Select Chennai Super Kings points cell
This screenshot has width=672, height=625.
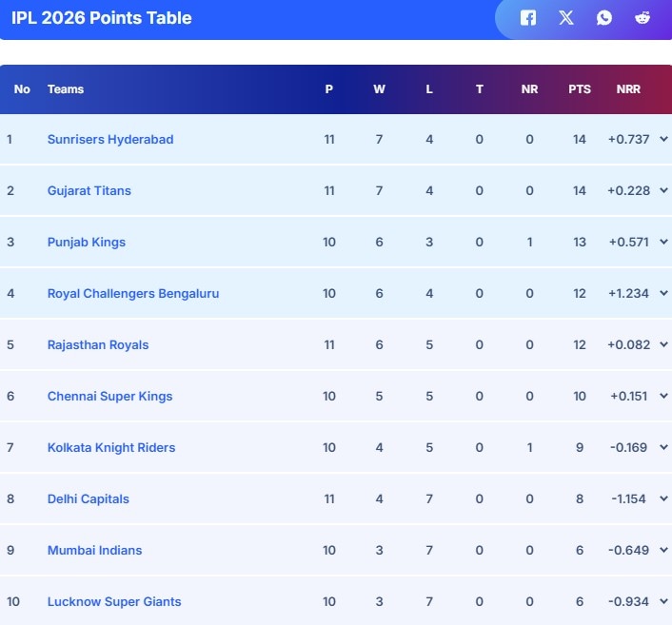[x=580, y=397]
